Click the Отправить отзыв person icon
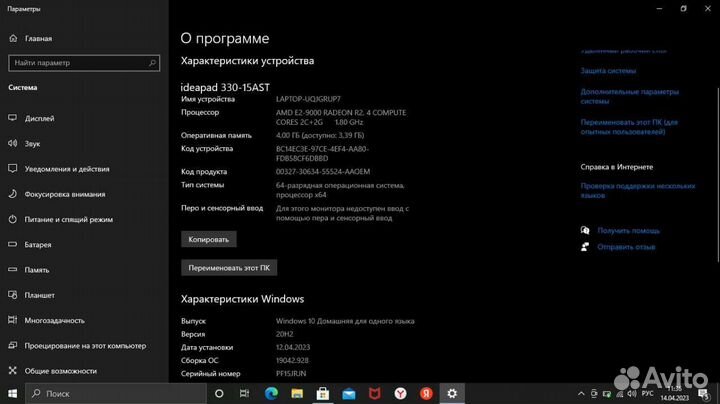This screenshot has width=720, height=404. click(x=585, y=247)
